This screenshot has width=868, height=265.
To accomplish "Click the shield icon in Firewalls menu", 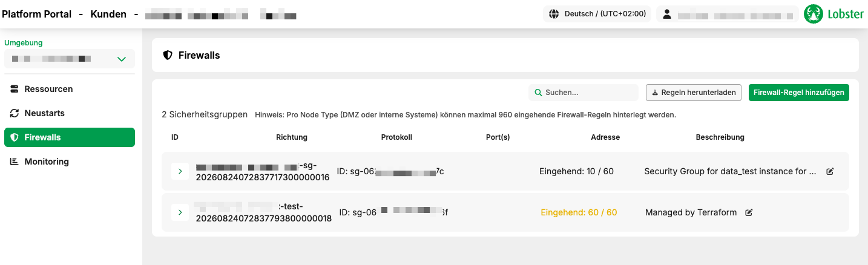I will click(x=15, y=137).
